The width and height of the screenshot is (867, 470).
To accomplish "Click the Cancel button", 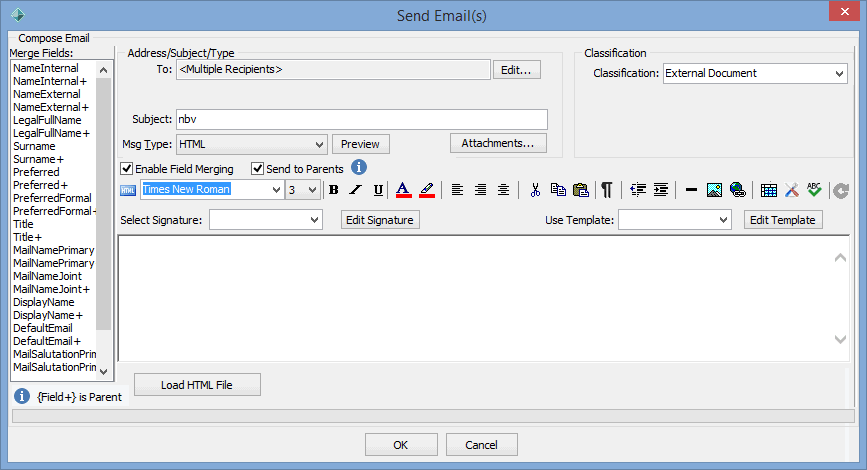I will 482,445.
